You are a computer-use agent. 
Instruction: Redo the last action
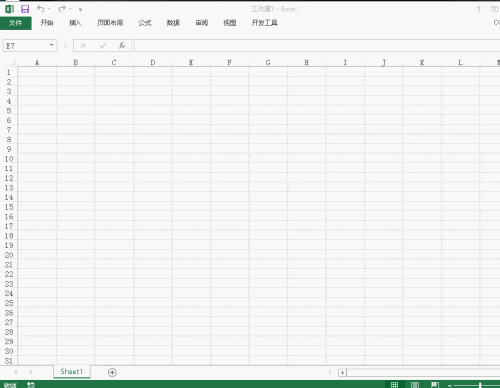(62, 9)
